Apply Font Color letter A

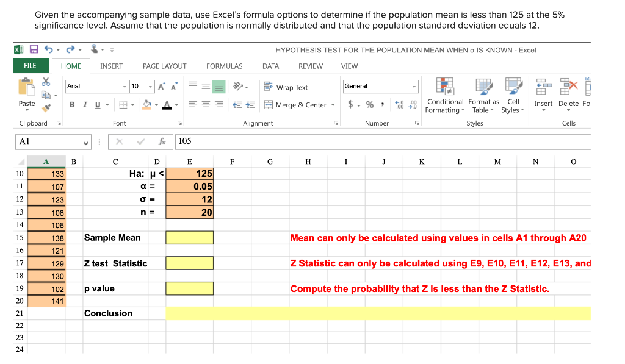point(167,105)
